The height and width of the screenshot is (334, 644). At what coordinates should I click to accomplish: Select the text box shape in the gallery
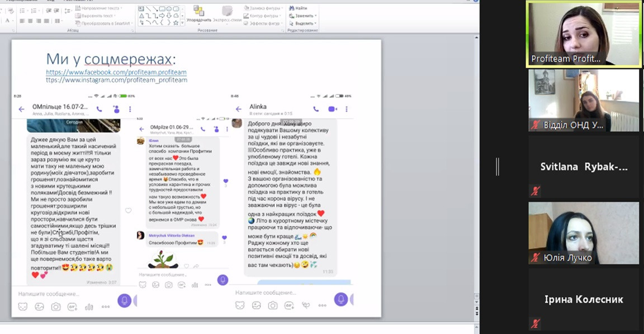pyautogui.click(x=141, y=8)
